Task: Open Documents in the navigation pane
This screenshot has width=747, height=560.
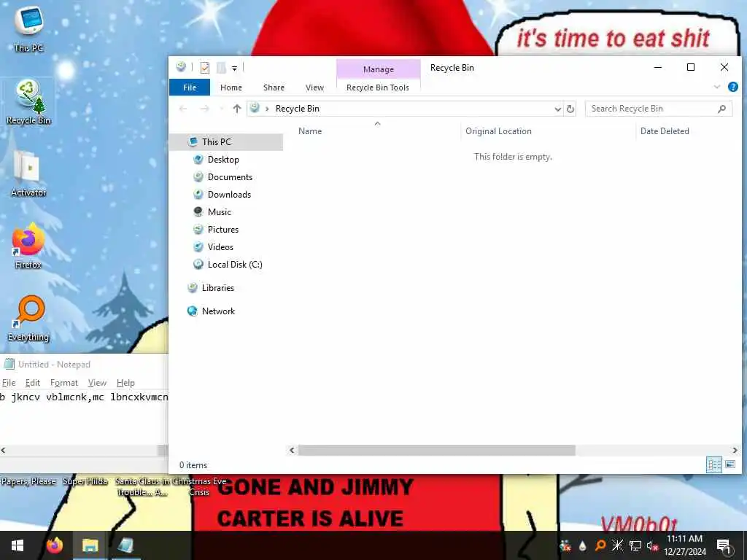Action: (230, 177)
